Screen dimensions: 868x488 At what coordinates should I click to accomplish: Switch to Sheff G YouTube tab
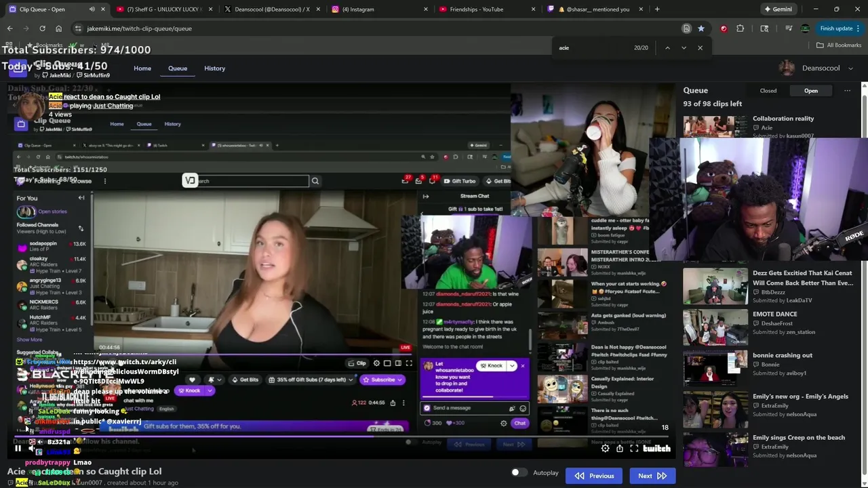pyautogui.click(x=163, y=9)
